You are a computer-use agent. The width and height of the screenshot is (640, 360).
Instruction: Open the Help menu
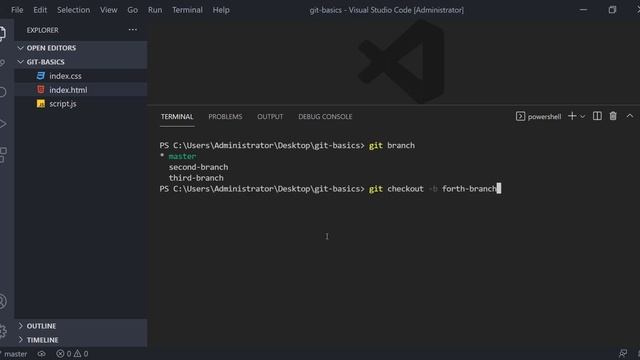pos(221,10)
